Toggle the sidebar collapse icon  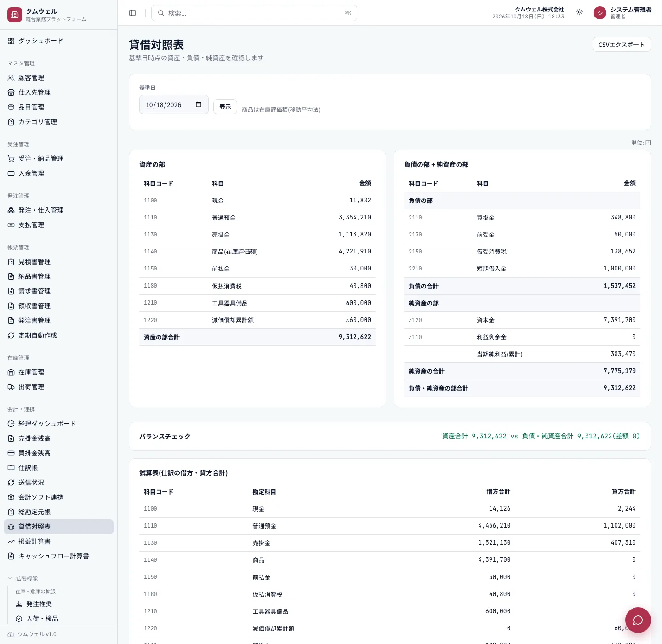[x=132, y=13]
